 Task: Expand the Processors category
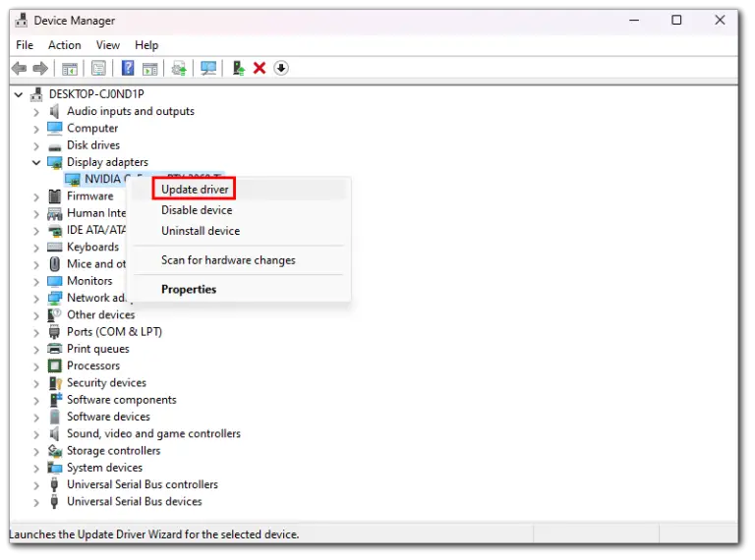pyautogui.click(x=36, y=365)
